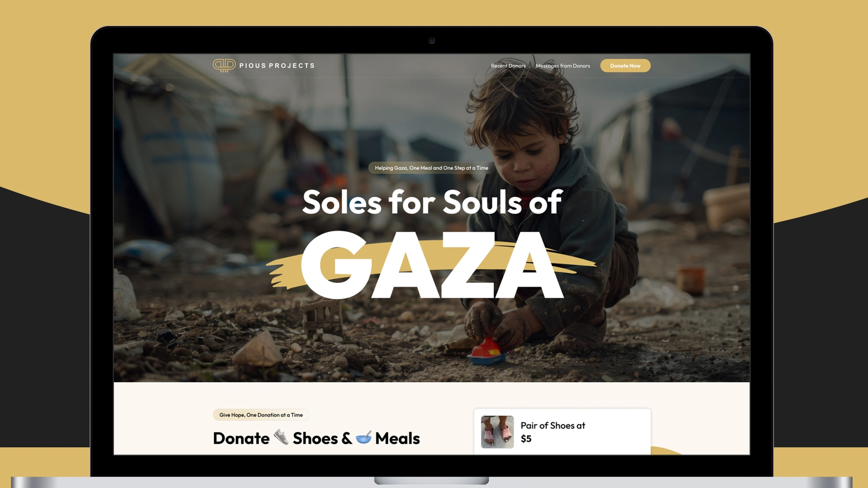Click the laptop hinge notch at bottom
Viewport: 868px width, 488px height.
[x=431, y=480]
